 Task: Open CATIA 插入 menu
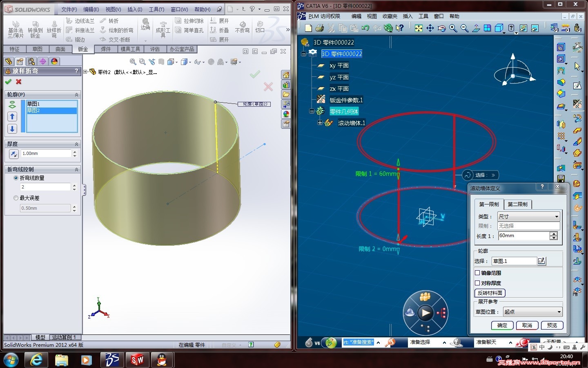click(408, 16)
